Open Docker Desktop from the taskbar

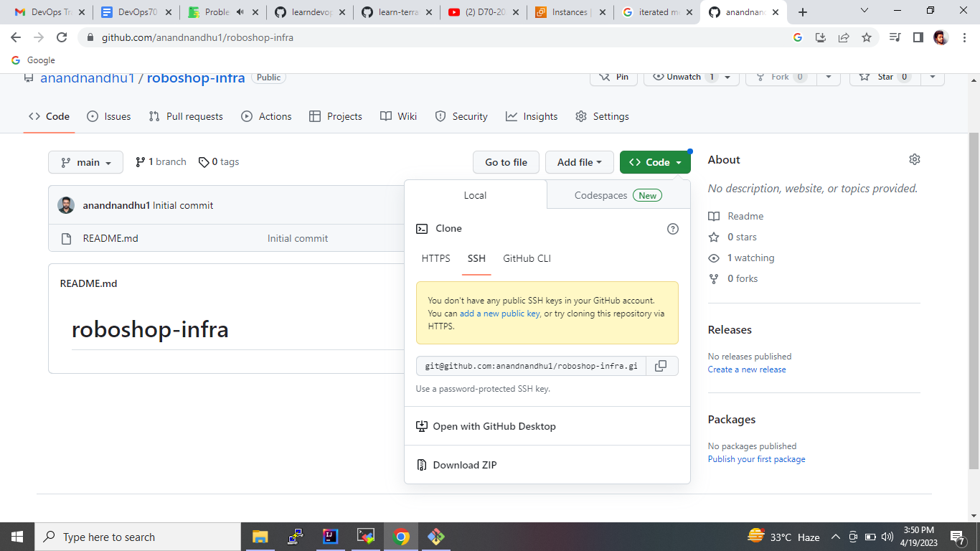click(x=435, y=536)
